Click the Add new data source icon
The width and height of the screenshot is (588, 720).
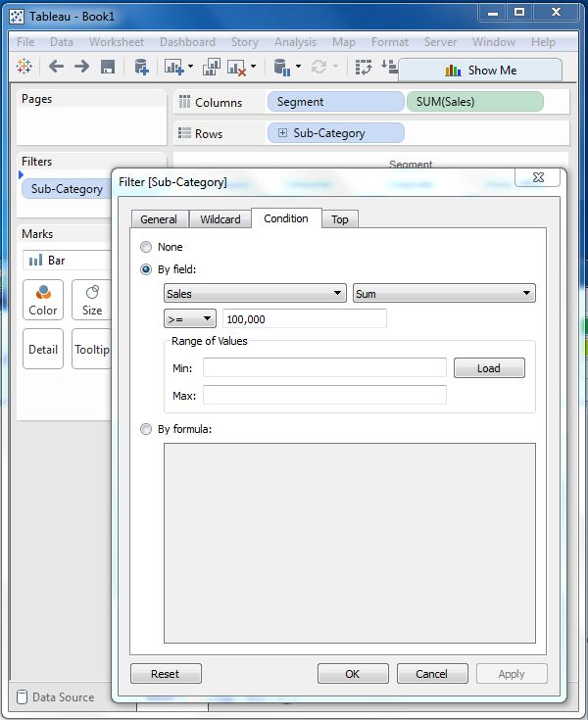(x=141, y=67)
